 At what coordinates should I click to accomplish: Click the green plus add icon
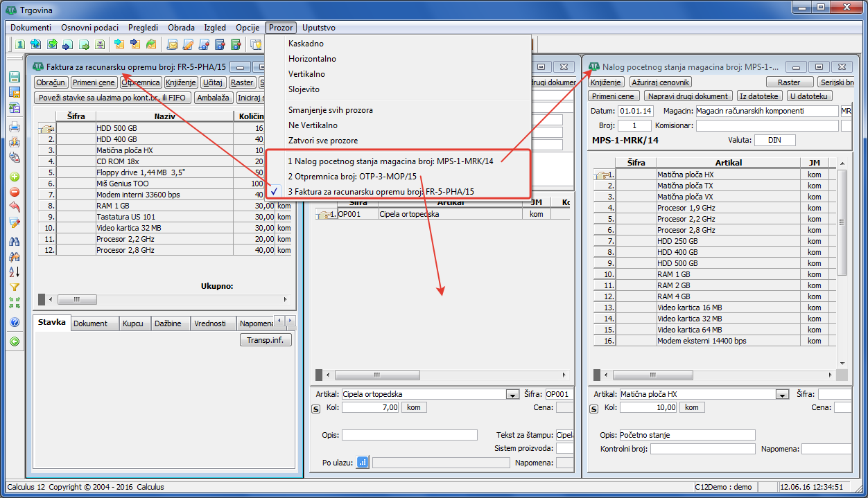coord(15,177)
